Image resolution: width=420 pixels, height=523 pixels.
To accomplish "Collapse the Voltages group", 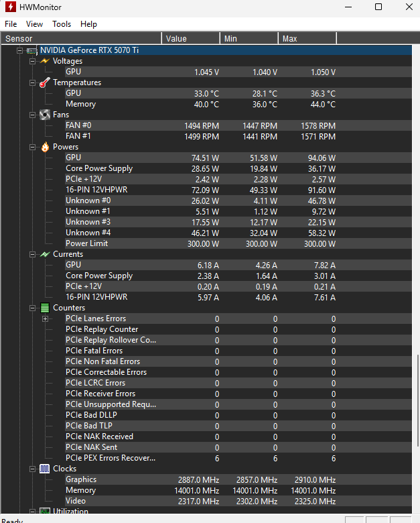I will tap(32, 62).
